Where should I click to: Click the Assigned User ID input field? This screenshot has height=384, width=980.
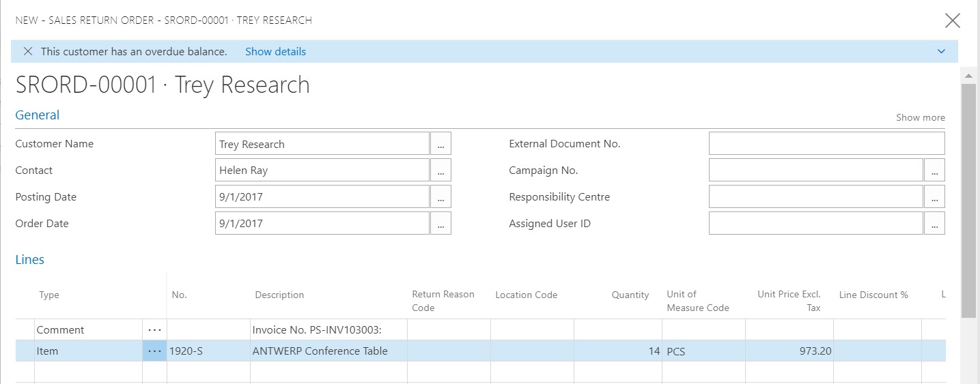pos(816,224)
